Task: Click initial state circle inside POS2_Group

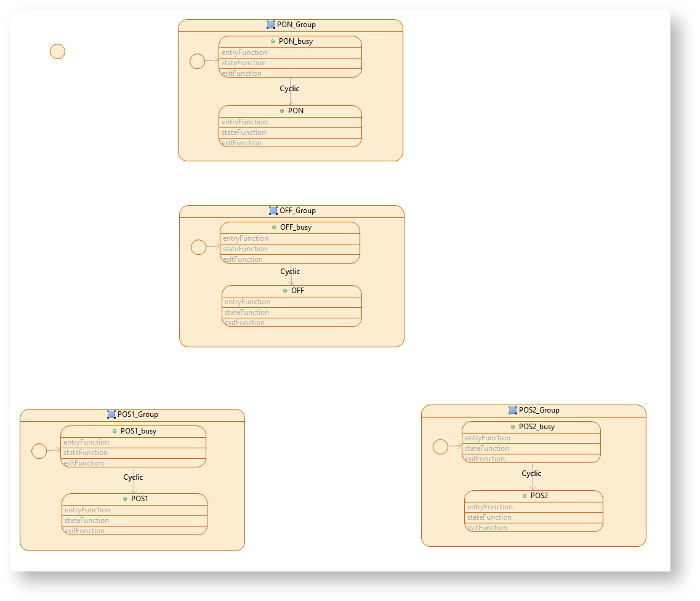Action: click(x=440, y=446)
